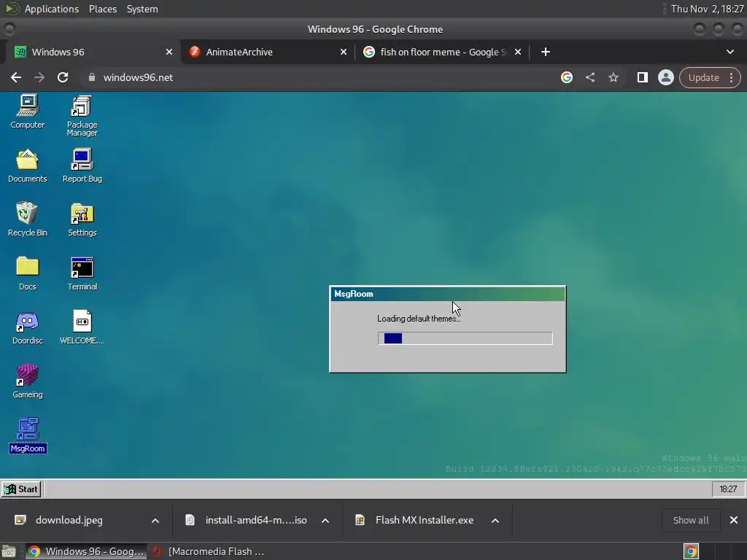Image resolution: width=747 pixels, height=560 pixels.
Task: Close the downloads shelf
Action: coord(734,520)
